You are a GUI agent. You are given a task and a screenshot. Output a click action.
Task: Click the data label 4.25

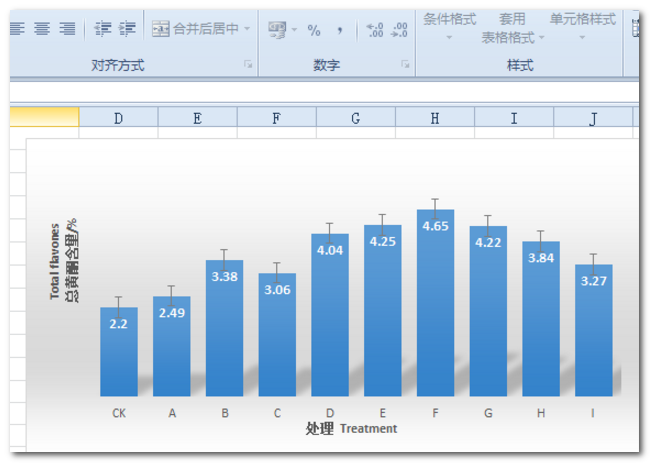click(x=383, y=242)
